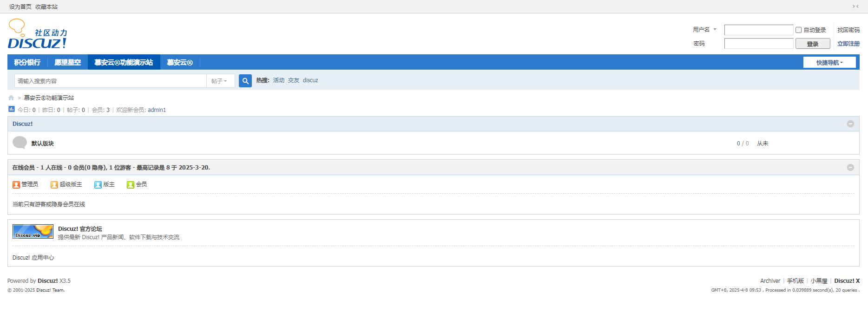Click 在线会员 heading link
868x313 pixels.
tap(24, 168)
